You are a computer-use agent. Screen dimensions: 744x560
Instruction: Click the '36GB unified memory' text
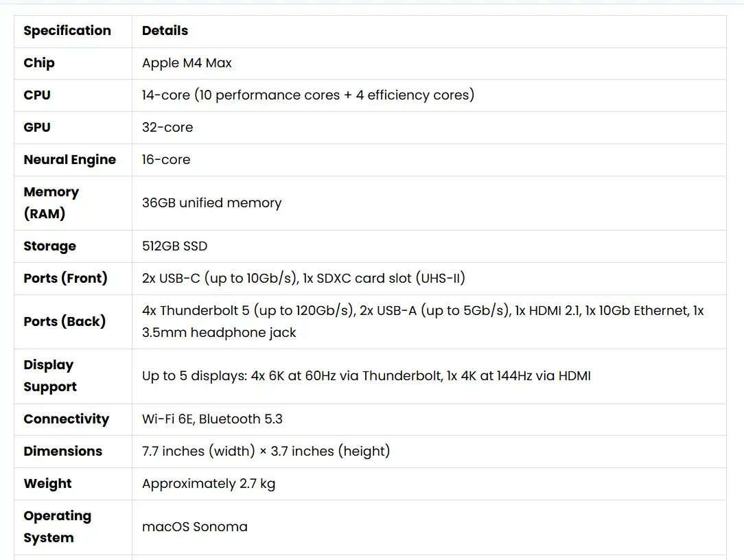coord(211,203)
